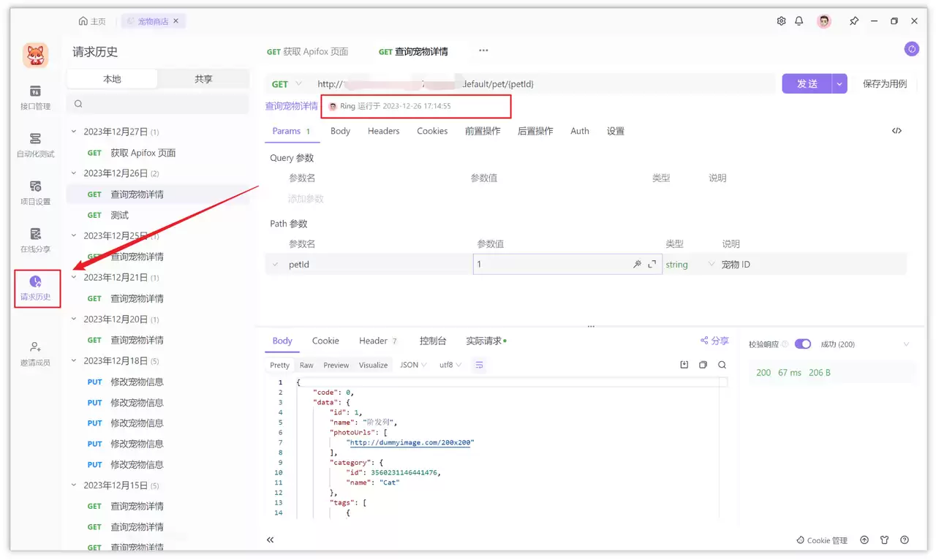Open 在线分享 from the sidebar
Screen dimensions: 936x560
[35, 240]
